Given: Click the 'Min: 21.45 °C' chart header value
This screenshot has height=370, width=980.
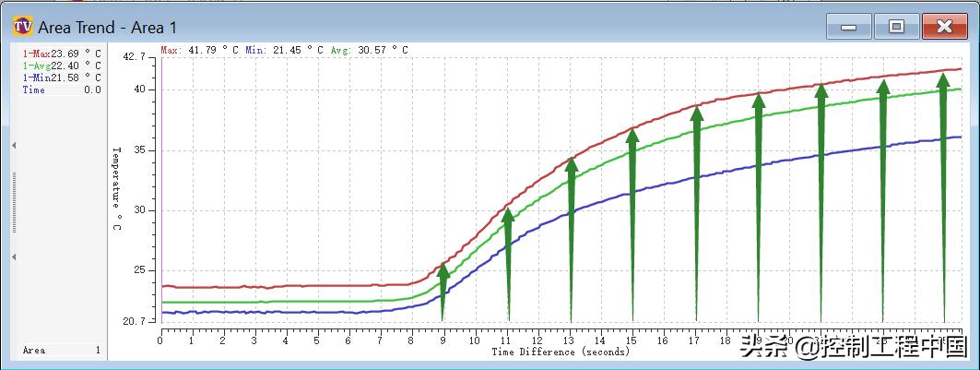Looking at the screenshot, I should pos(284,50).
